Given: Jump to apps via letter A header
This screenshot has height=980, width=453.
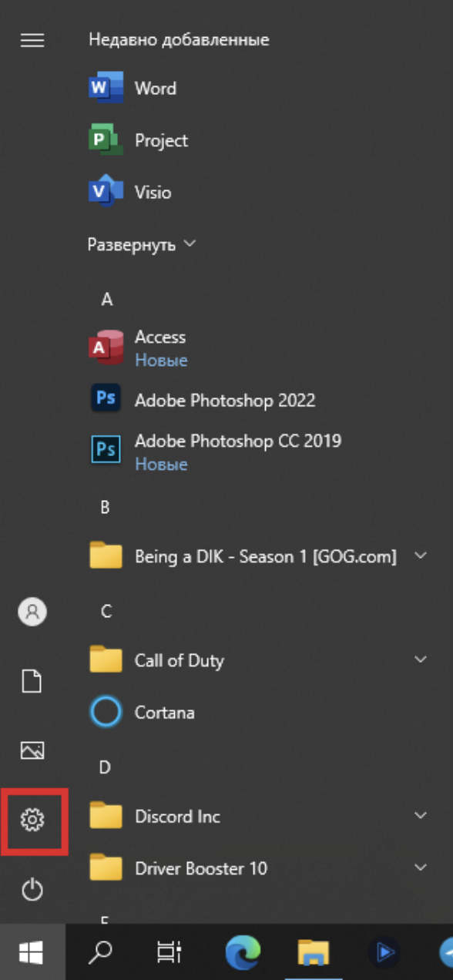Looking at the screenshot, I should tap(107, 299).
